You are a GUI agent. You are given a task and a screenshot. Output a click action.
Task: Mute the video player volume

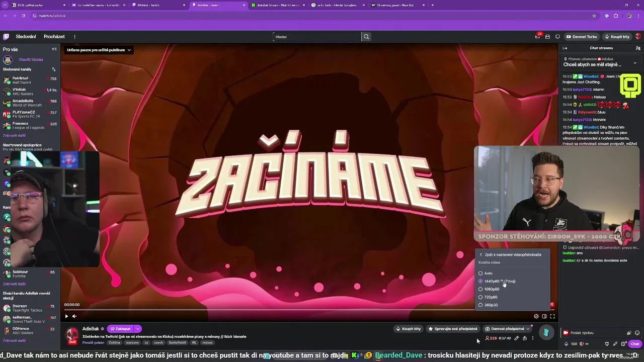click(74, 316)
